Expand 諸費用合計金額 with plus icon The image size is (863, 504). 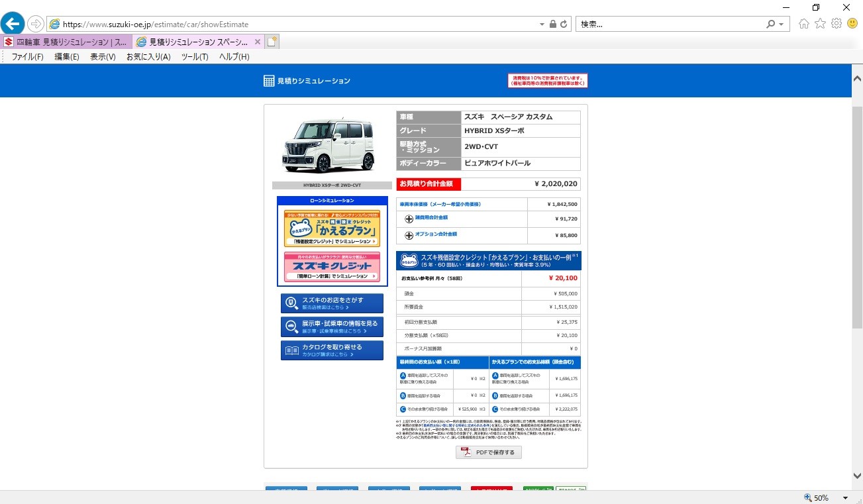point(409,219)
